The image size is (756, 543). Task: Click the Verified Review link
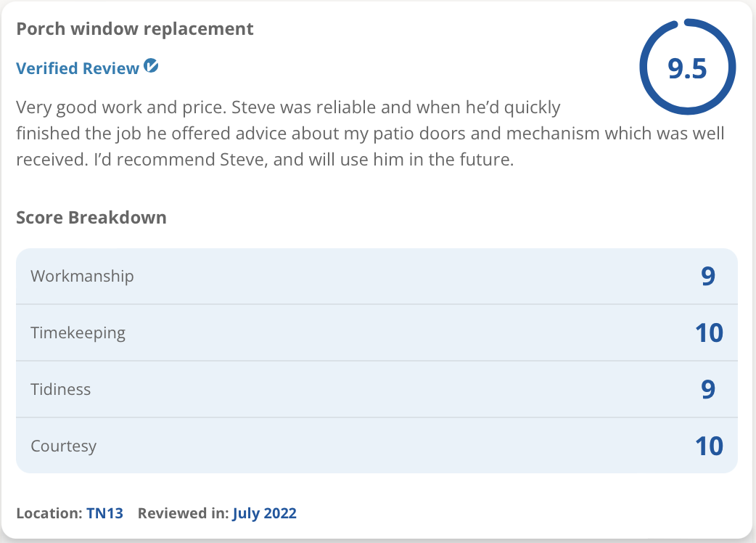pos(78,68)
